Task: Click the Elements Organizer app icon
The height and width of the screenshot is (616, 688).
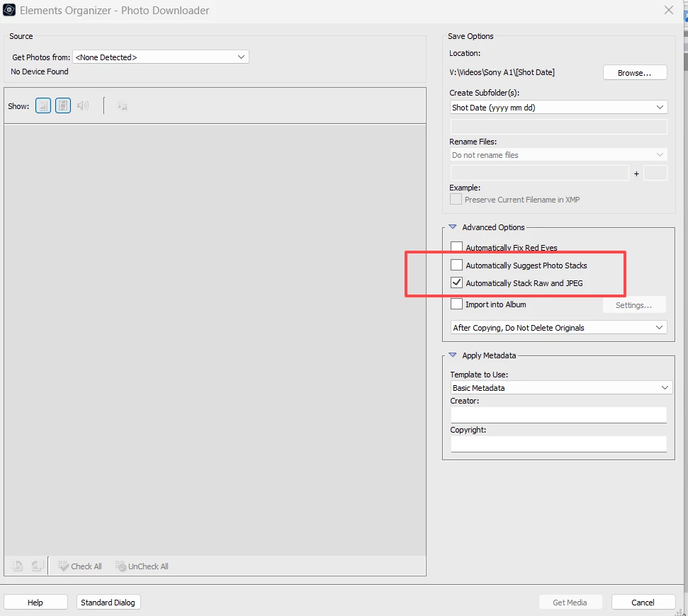Action: click(x=9, y=10)
